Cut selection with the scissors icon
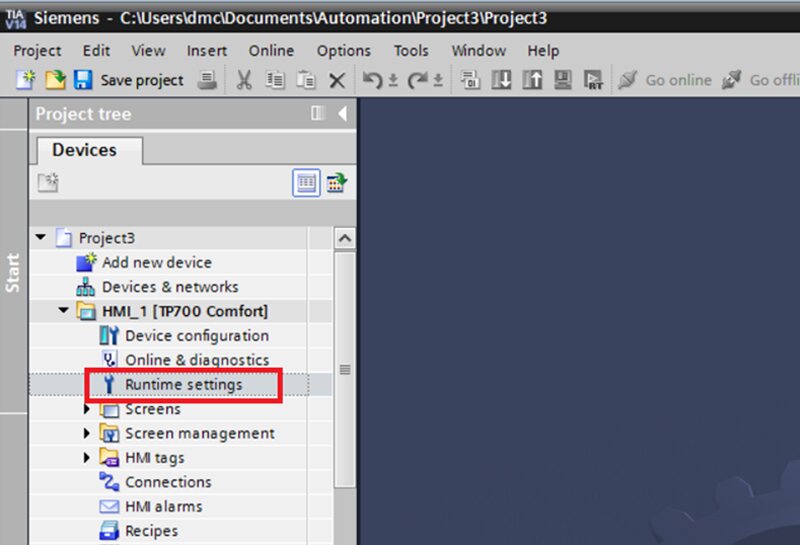This screenshot has width=800, height=545. point(244,80)
